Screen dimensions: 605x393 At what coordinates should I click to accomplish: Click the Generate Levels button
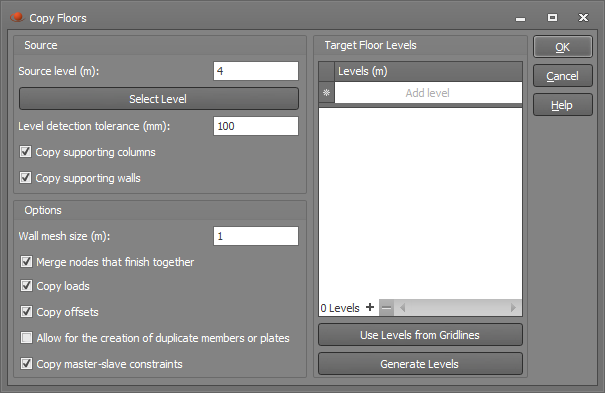point(420,364)
